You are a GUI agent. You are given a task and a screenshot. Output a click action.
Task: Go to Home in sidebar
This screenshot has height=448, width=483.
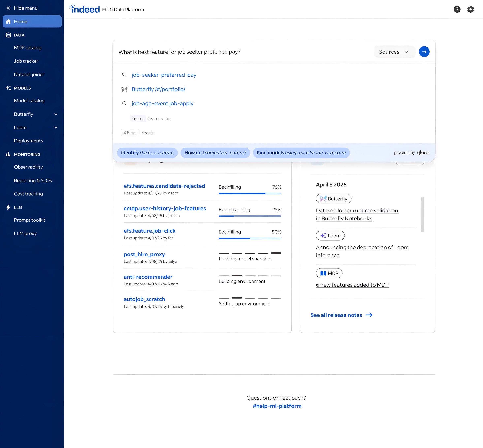tap(32, 21)
